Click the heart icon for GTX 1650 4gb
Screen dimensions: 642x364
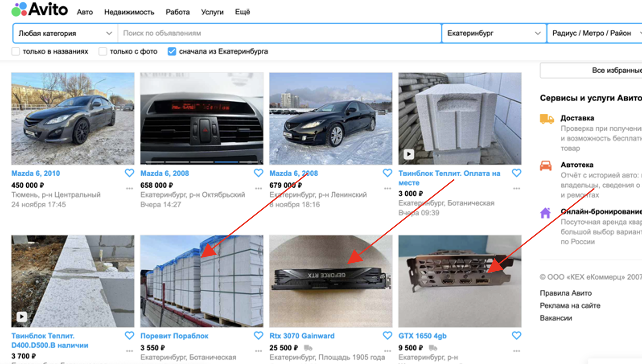click(x=516, y=335)
